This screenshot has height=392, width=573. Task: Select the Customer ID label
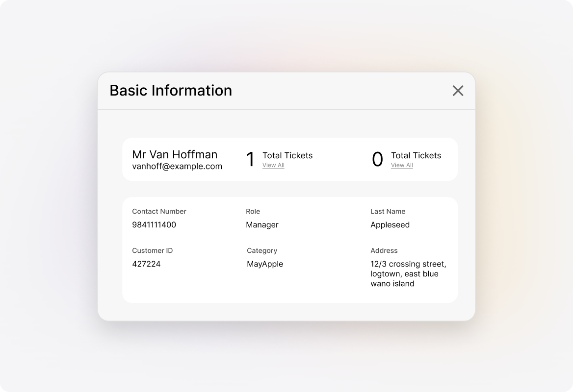(152, 250)
